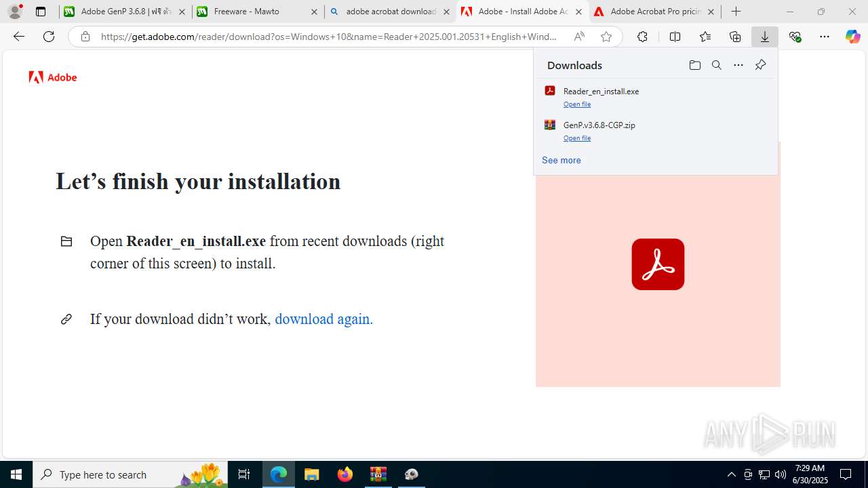Viewport: 868px width, 488px height.
Task: Activate Read aloud icon in address bar
Action: click(x=579, y=37)
